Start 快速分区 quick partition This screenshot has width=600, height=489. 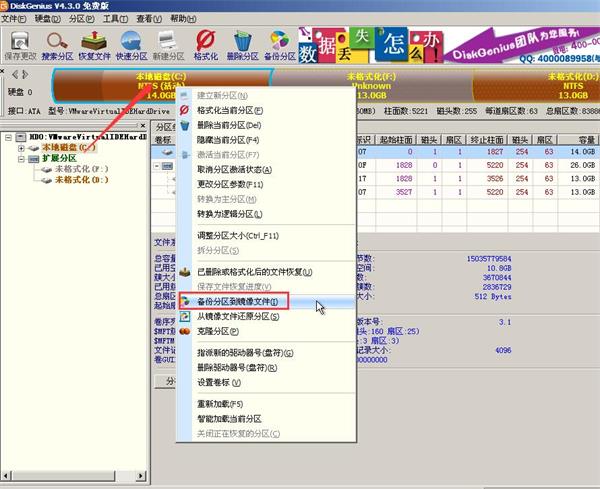coord(131,46)
